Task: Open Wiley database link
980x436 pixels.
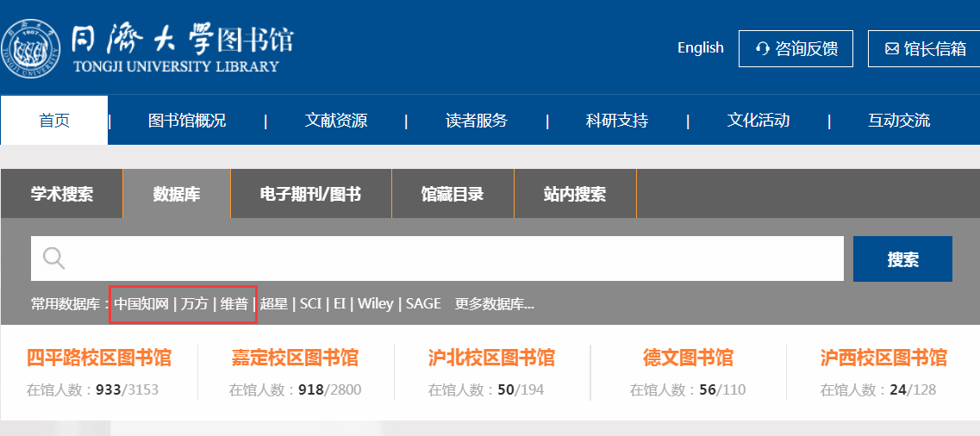Action: (x=376, y=304)
